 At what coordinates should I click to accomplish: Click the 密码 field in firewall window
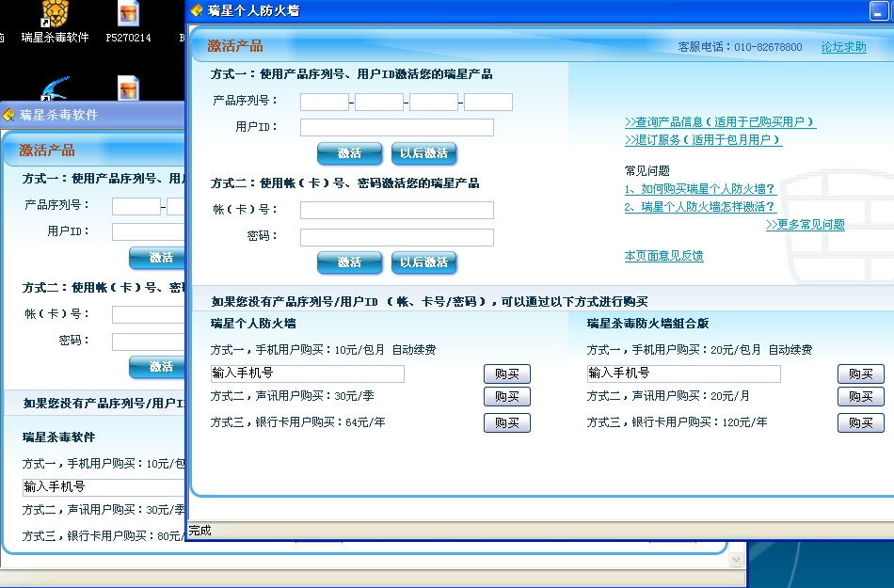pyautogui.click(x=397, y=238)
